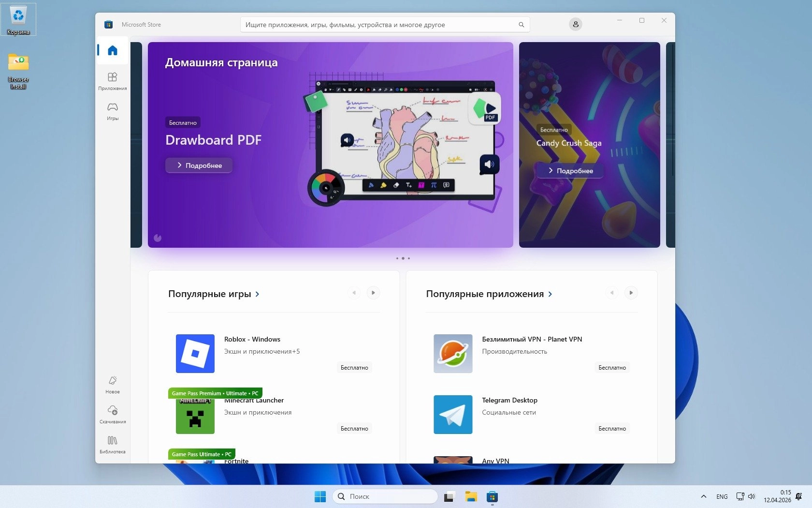Open the Planet VPN app icon
The image size is (812, 508).
(453, 354)
